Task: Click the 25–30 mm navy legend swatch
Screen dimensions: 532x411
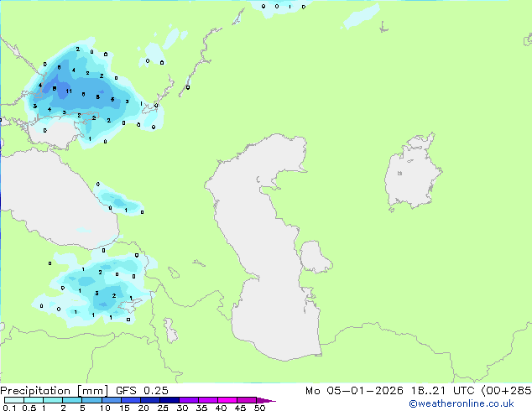Action: coord(170,400)
